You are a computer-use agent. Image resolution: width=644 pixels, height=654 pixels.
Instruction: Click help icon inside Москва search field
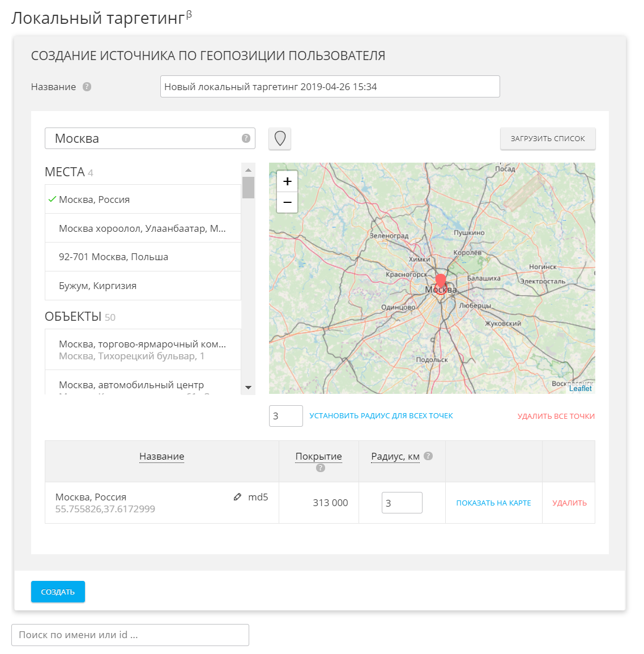pos(246,138)
